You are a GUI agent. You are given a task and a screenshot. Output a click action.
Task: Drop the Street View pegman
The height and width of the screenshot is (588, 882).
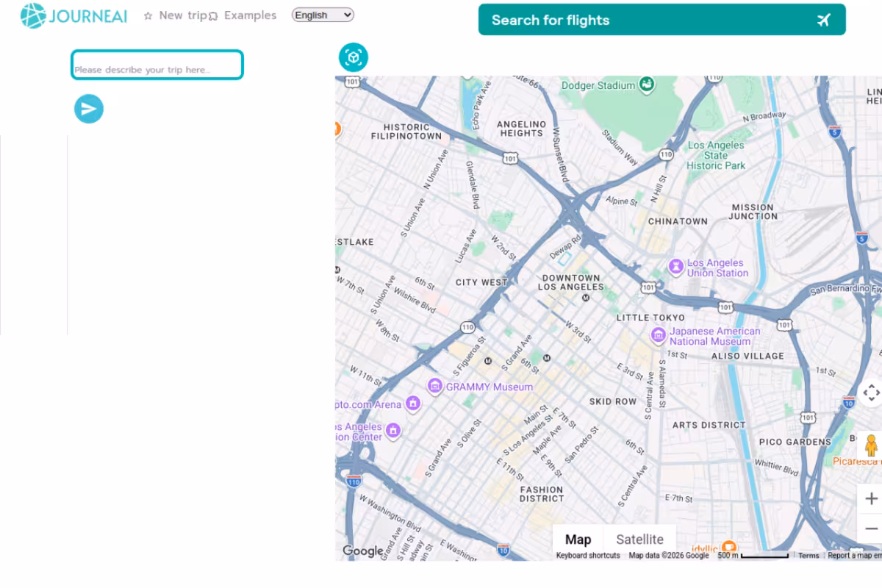tap(871, 445)
